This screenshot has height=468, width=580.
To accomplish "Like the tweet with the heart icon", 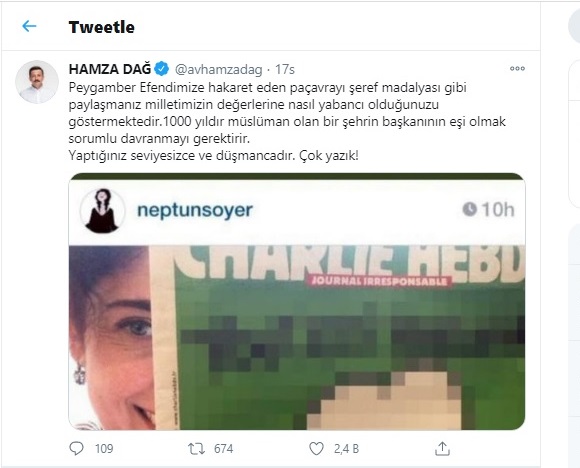I will [x=316, y=449].
